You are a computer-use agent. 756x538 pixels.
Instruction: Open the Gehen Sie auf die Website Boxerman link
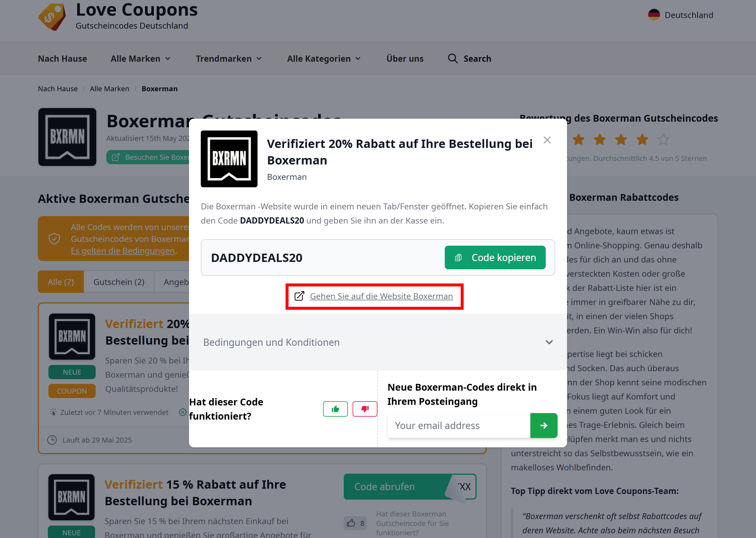tap(381, 296)
